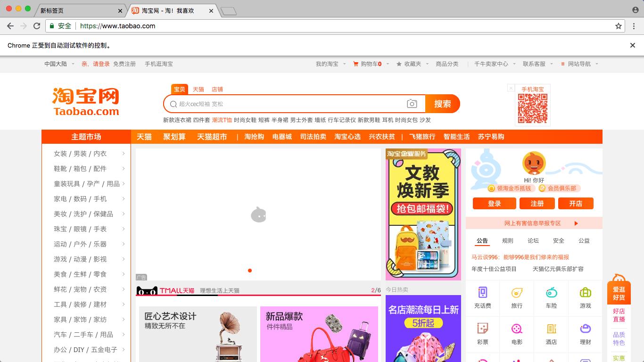Select the 宝贝 search tab

[x=180, y=89]
